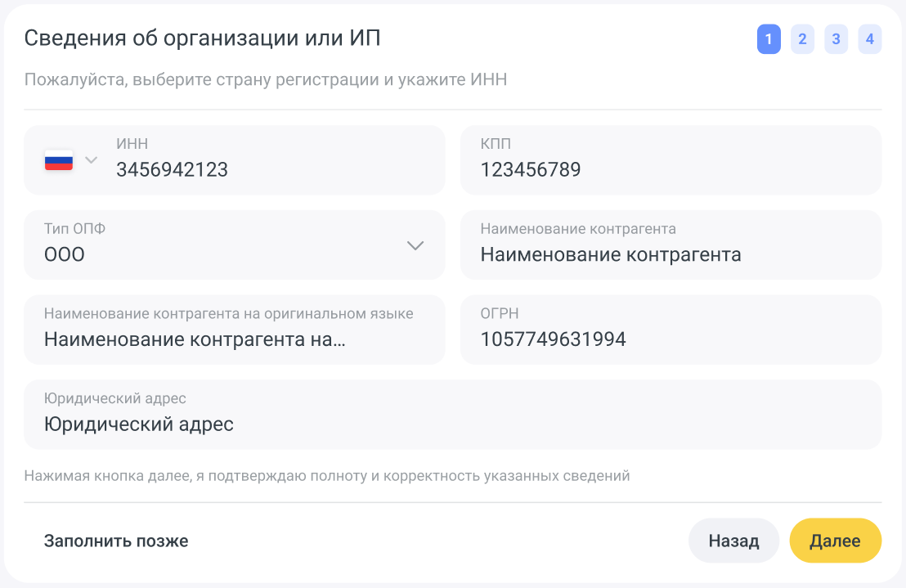This screenshot has height=588, width=906.
Task: Switch to step 2 indicator
Action: pyautogui.click(x=802, y=39)
